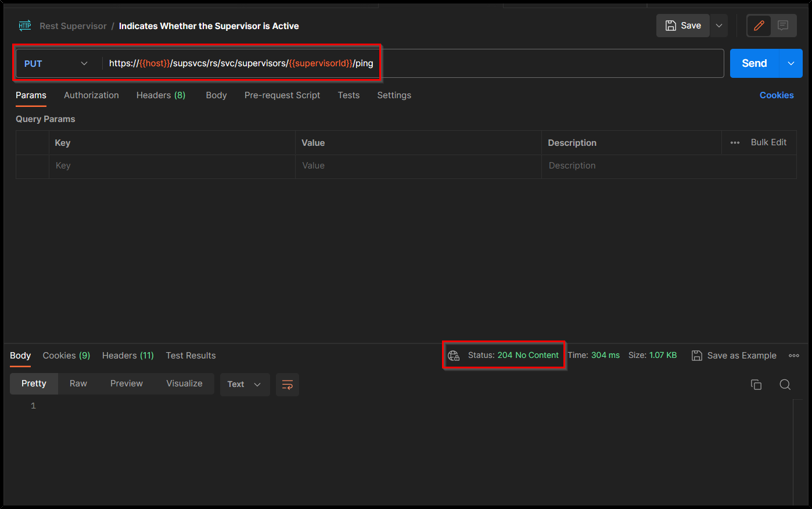Click the Rest Supervisor breadcrumb

click(x=73, y=26)
